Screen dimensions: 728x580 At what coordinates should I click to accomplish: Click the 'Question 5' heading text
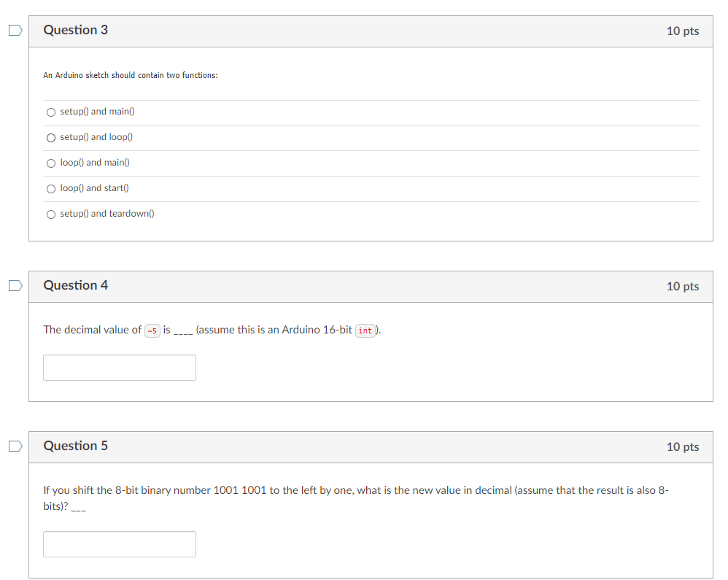(76, 446)
